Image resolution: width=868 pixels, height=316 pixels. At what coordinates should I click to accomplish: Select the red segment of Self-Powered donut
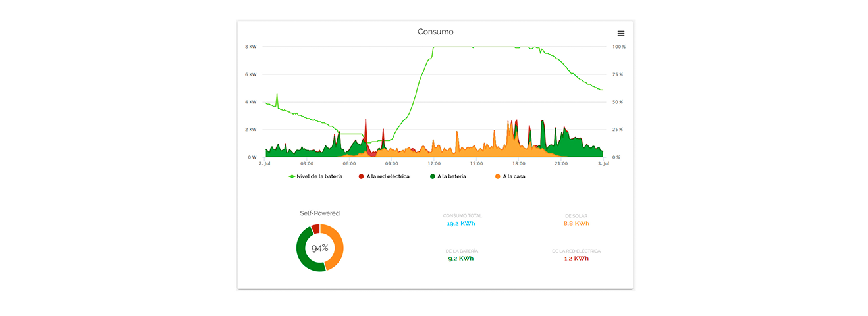pyautogui.click(x=315, y=229)
